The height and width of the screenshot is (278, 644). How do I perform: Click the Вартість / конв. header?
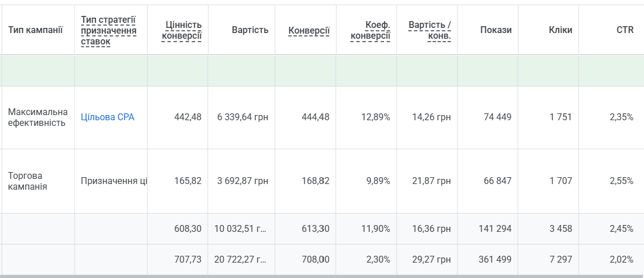430,30
